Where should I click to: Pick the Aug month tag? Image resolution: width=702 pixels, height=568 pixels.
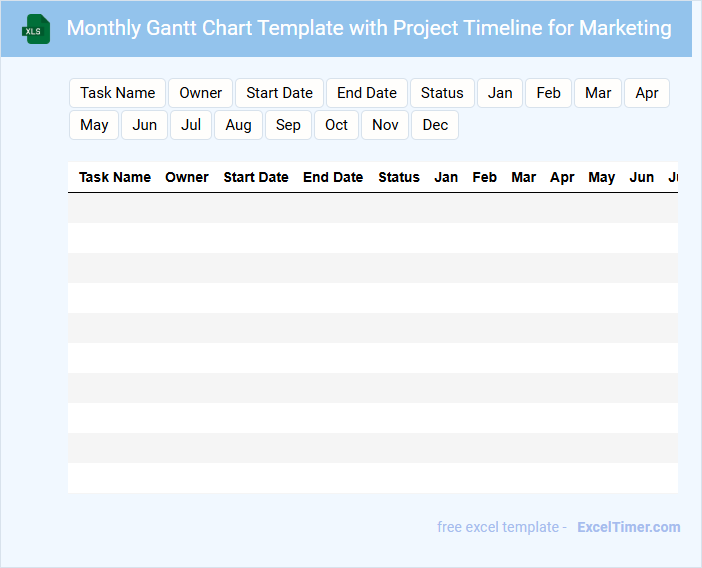238,125
